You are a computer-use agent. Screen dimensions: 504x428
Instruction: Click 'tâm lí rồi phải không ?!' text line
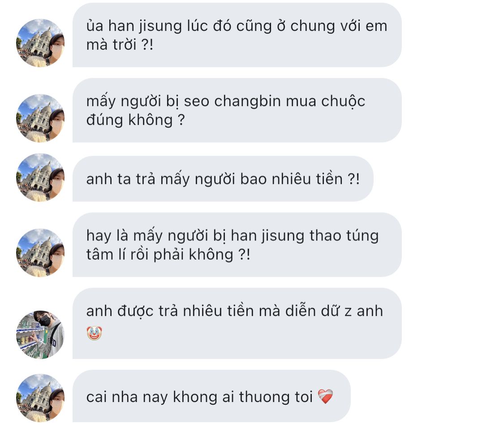pyautogui.click(x=168, y=255)
